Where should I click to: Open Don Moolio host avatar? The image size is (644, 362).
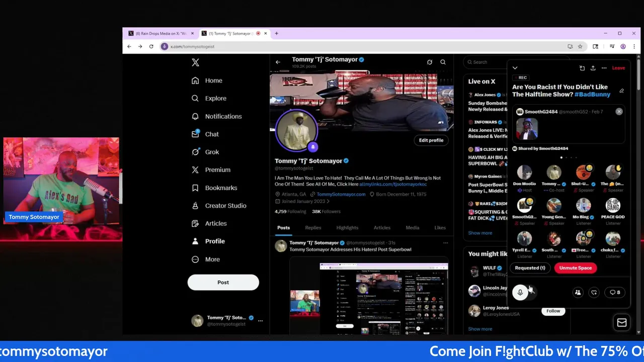coord(524,172)
